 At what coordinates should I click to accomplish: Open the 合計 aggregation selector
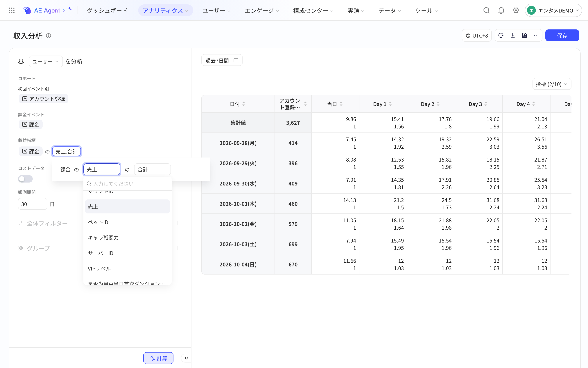point(152,169)
